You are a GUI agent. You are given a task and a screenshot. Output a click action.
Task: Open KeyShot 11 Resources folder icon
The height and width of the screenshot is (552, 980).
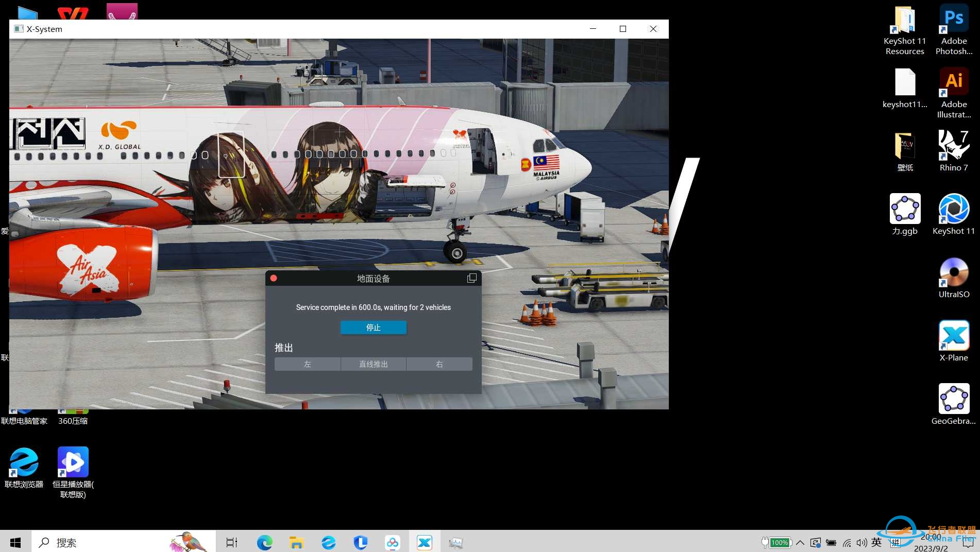click(905, 30)
